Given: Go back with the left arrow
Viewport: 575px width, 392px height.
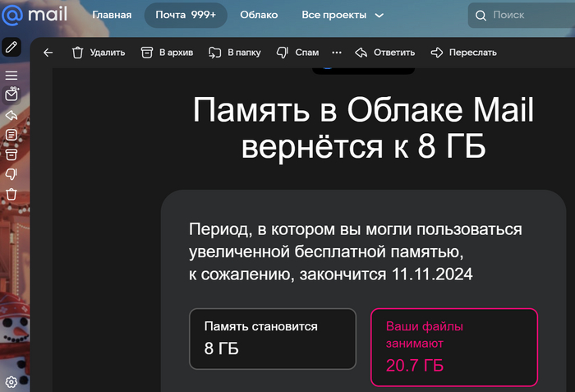Looking at the screenshot, I should coord(48,53).
